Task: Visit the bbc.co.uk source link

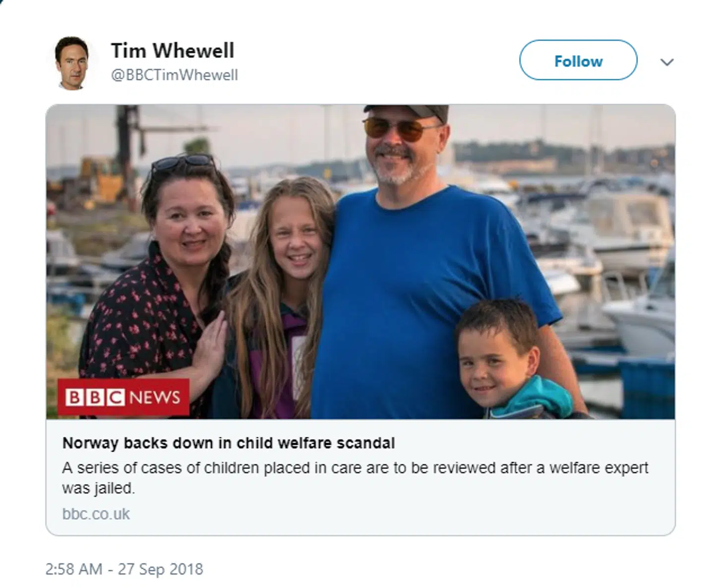Action: tap(96, 514)
